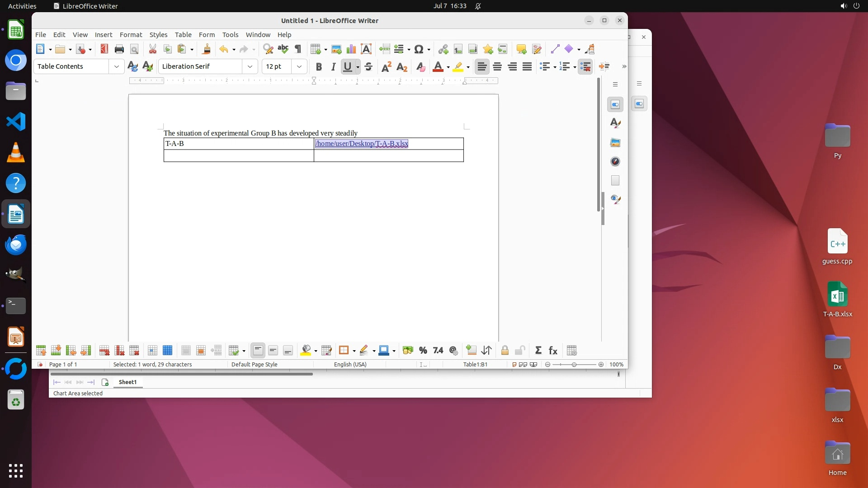Click the Insert Image icon

[x=336, y=49]
